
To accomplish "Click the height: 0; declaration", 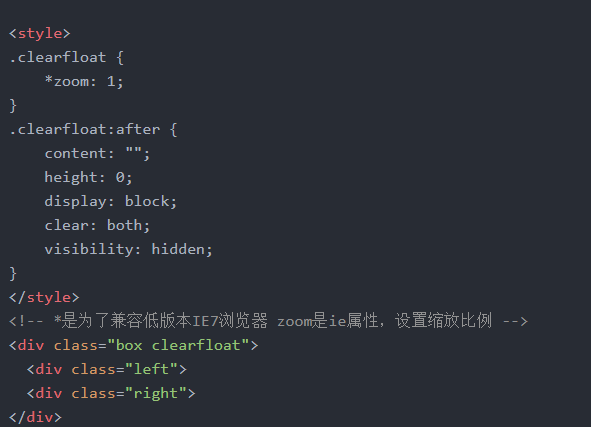I will [88, 178].
